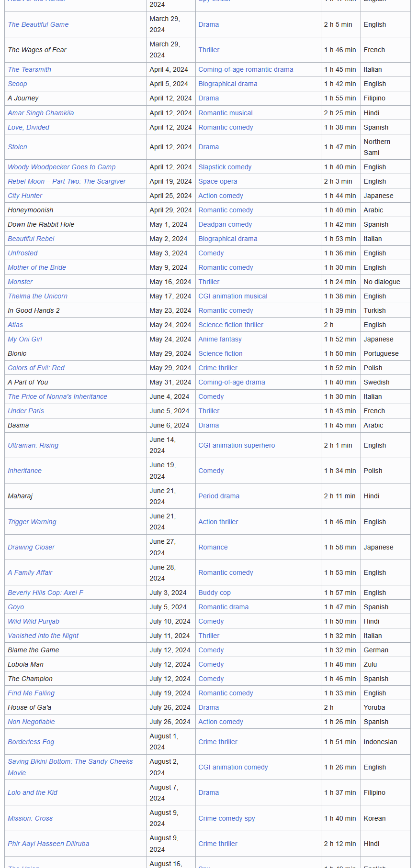Screen dimensions: 418x868
Task: Open the Atlas film link
Action: (15, 325)
